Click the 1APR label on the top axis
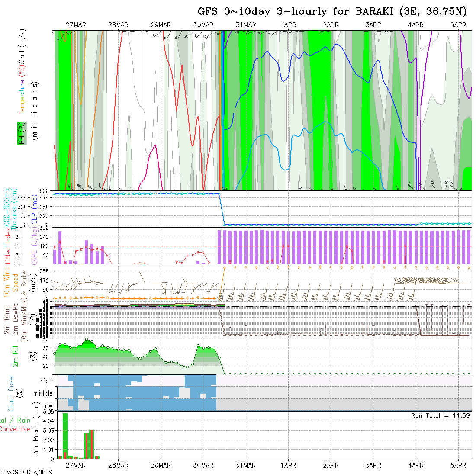Screen dimensions: 476x476 point(288,25)
